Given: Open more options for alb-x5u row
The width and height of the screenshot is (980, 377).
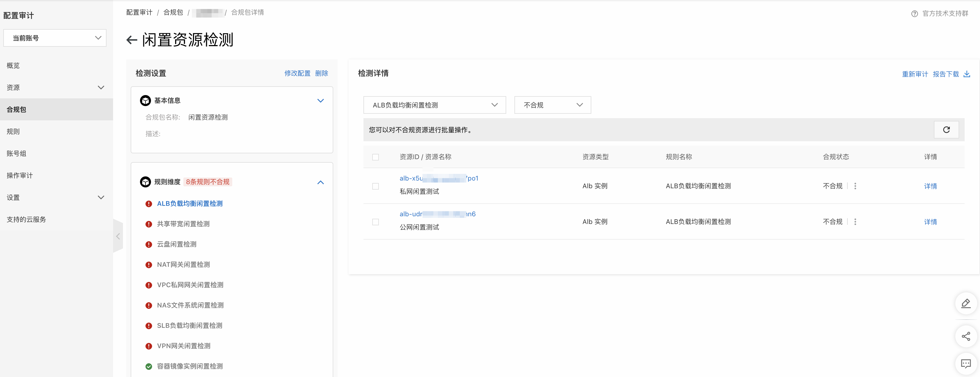Looking at the screenshot, I should tap(855, 186).
